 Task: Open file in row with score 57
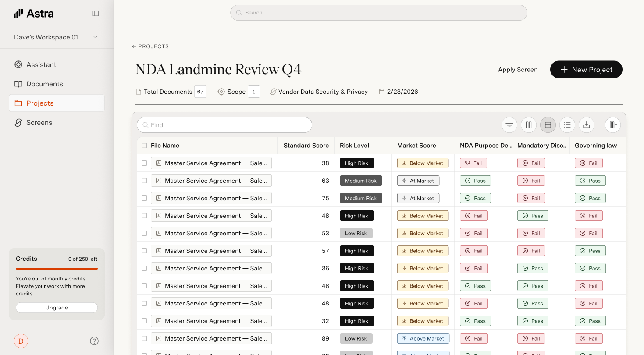(x=211, y=251)
